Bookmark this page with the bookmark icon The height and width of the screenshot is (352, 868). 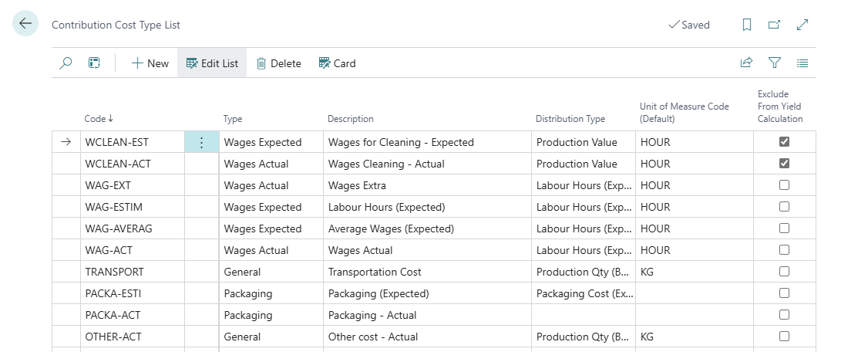(x=747, y=25)
